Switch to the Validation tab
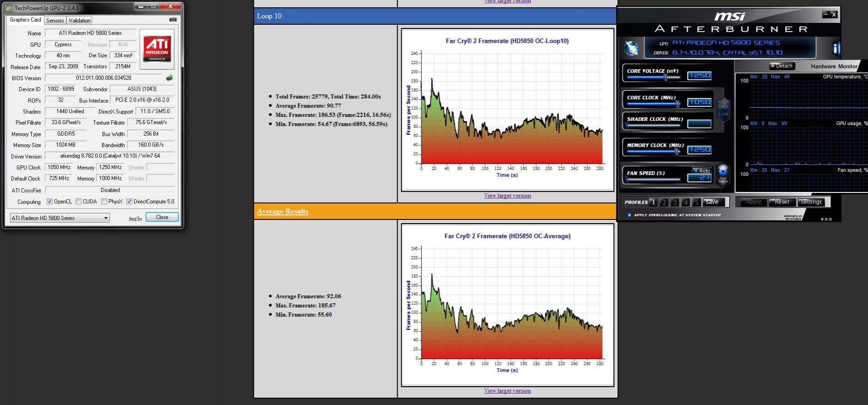Screen dimensions: 868x405 click(80, 21)
